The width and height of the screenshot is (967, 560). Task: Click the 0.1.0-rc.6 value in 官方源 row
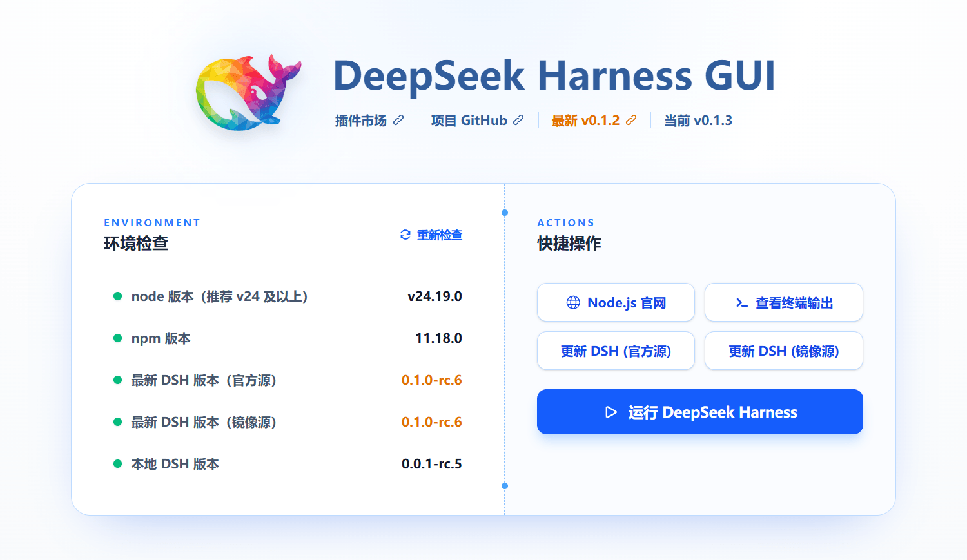click(x=432, y=380)
